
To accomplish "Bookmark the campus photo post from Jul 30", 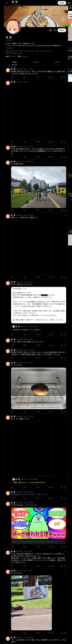I will tap(62, 210).
